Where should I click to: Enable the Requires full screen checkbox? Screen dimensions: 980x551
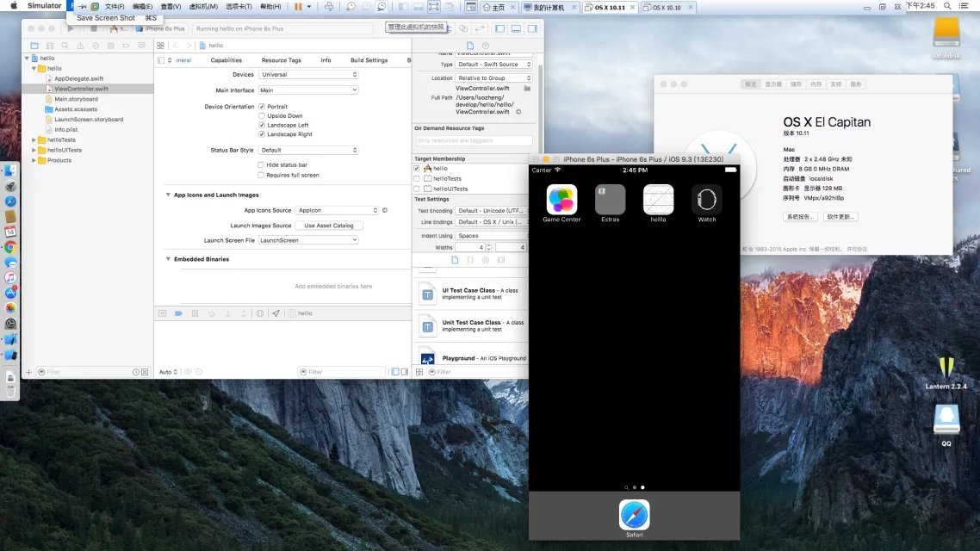[x=261, y=175]
